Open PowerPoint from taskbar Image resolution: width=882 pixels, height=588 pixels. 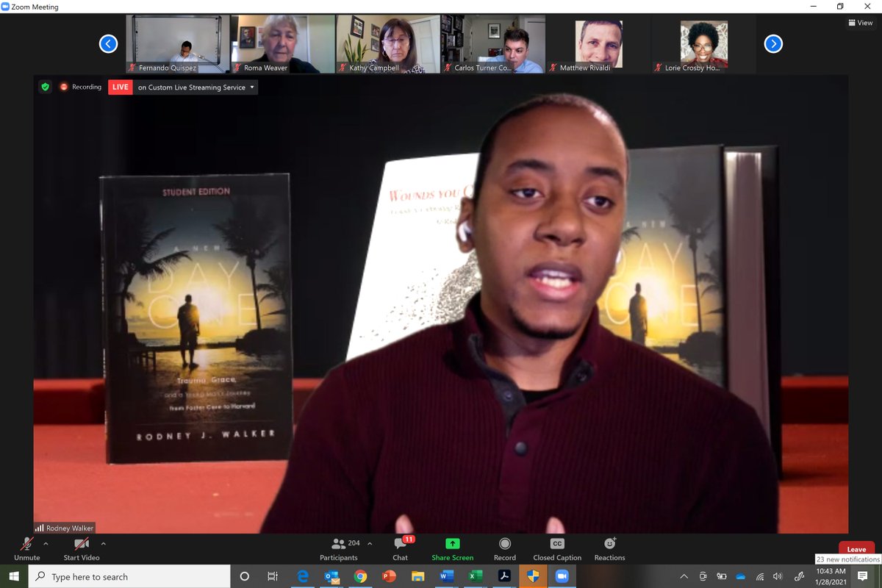(x=389, y=576)
